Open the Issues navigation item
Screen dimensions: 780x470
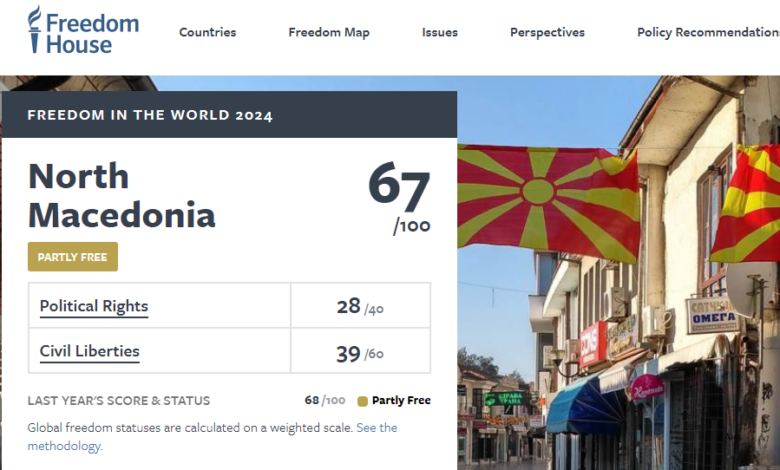tap(440, 32)
